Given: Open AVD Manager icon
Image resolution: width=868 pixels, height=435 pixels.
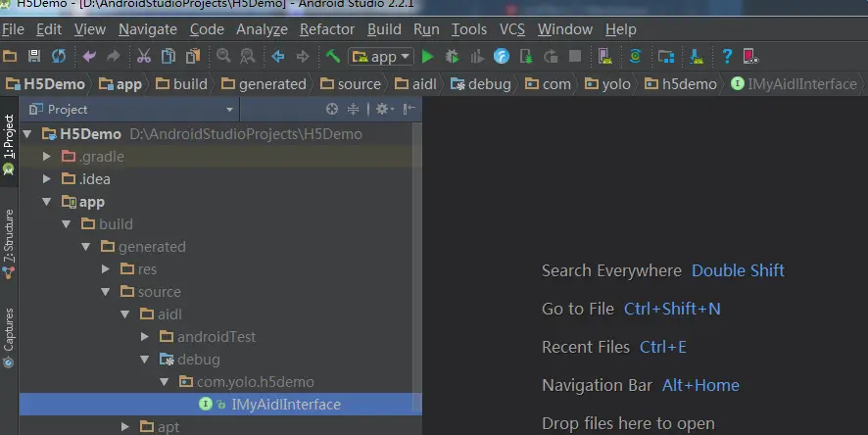Looking at the screenshot, I should click(605, 56).
